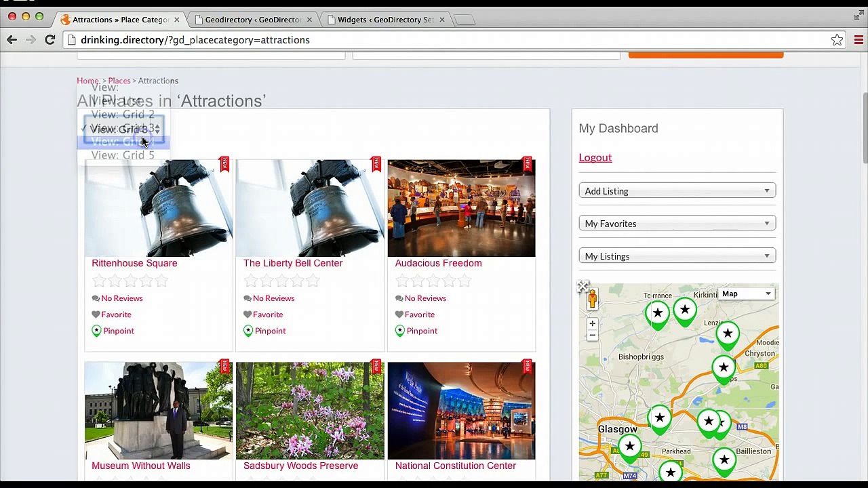Zoom out on the map
This screenshot has height=488, width=868.
click(592, 335)
